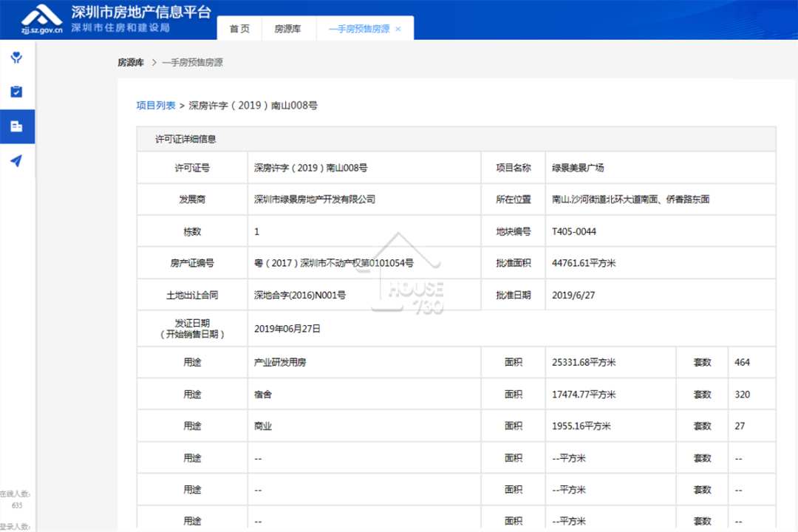Select area value 17474.77平方米
This screenshot has width=798, height=532.
[584, 395]
